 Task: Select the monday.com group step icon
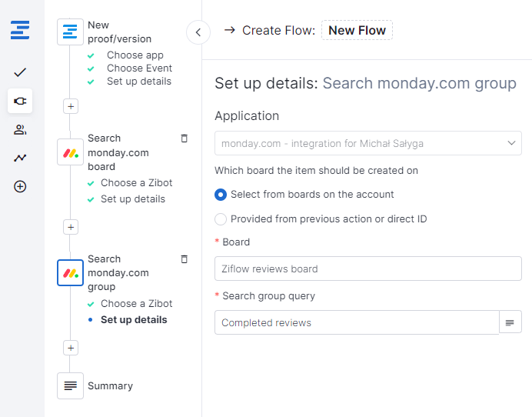point(71,272)
